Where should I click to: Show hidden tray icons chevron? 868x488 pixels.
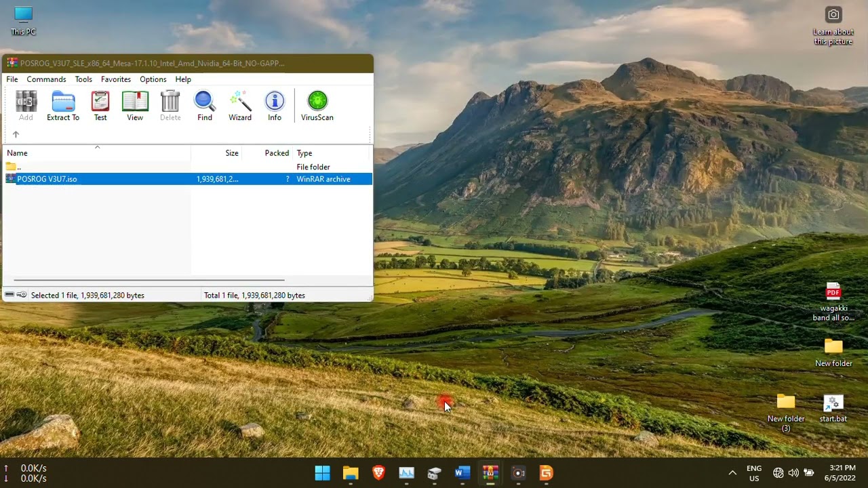coord(732,473)
